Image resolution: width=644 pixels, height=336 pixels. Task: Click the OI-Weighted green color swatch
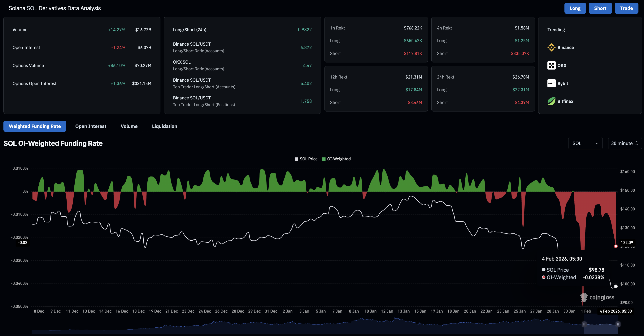(x=324, y=159)
